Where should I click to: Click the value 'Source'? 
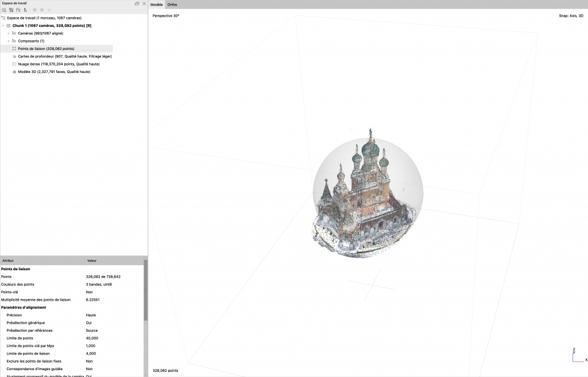[x=91, y=331]
